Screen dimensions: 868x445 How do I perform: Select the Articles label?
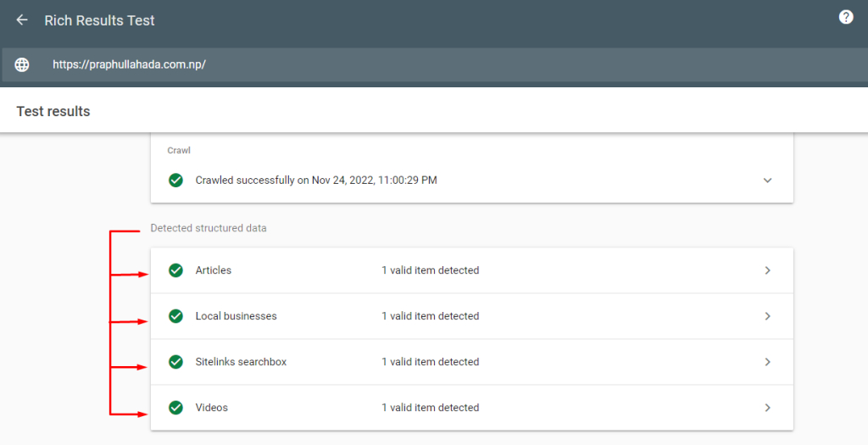click(213, 270)
